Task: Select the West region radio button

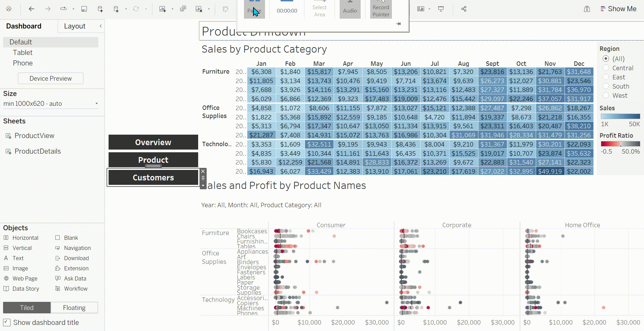Action: tap(606, 96)
